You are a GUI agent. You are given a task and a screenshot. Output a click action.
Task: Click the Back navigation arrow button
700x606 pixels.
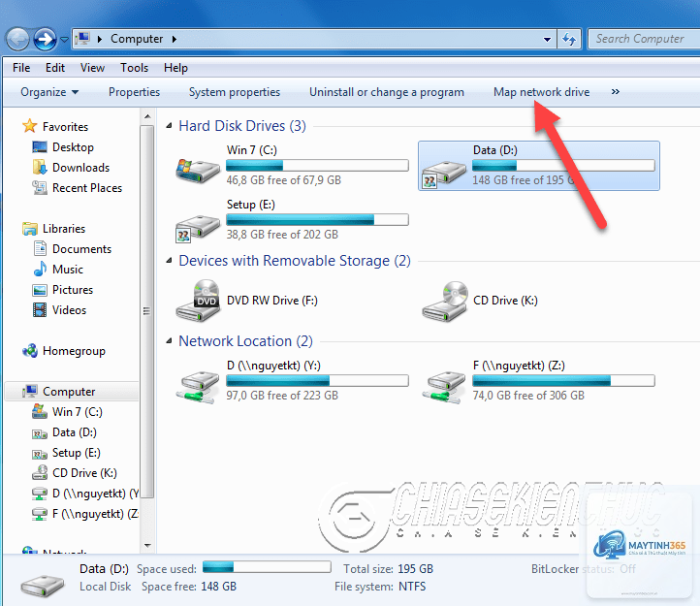tap(17, 40)
